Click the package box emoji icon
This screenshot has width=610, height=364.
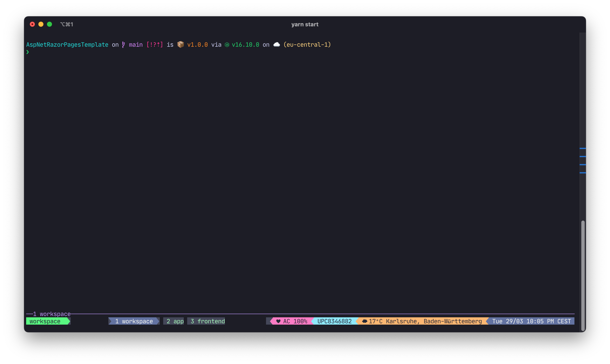coord(181,44)
